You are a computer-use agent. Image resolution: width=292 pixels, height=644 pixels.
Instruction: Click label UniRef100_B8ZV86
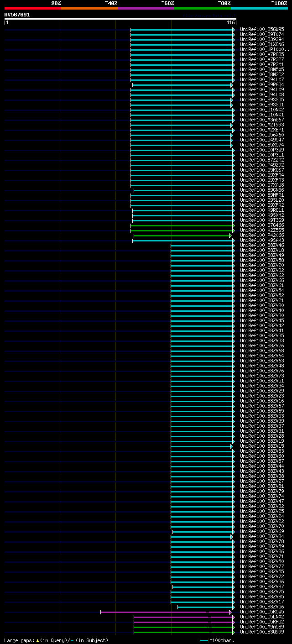pos(262,551)
